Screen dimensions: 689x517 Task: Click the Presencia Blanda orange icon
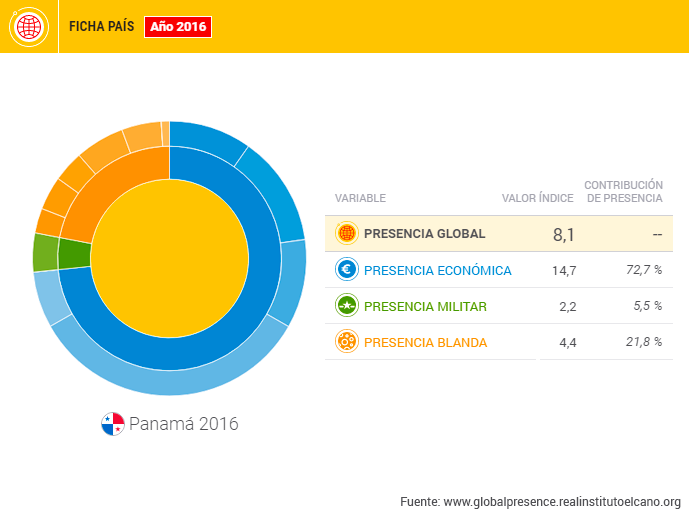pos(347,342)
